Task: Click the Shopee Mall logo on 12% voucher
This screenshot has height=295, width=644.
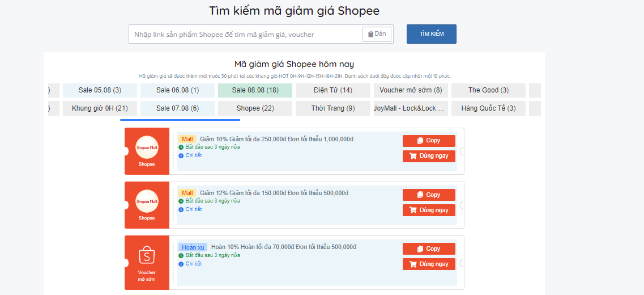Action: tap(147, 201)
